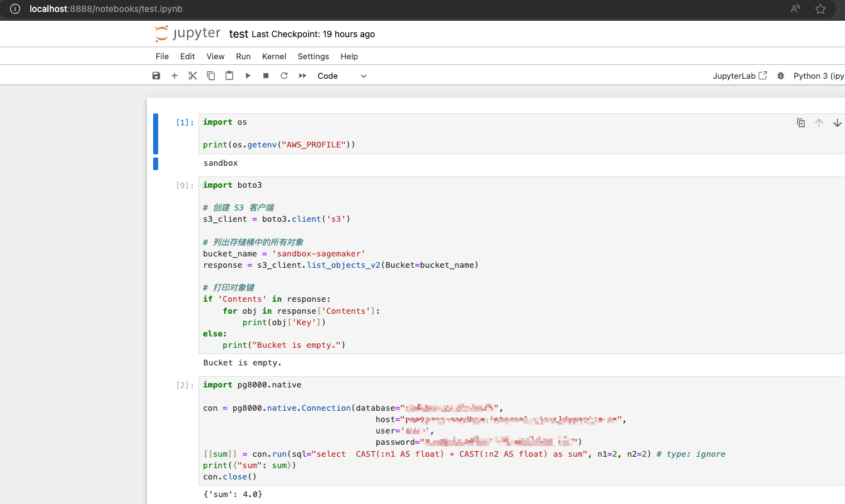Select the cell prompt [2]:
This screenshot has width=845, height=504.
click(x=185, y=386)
